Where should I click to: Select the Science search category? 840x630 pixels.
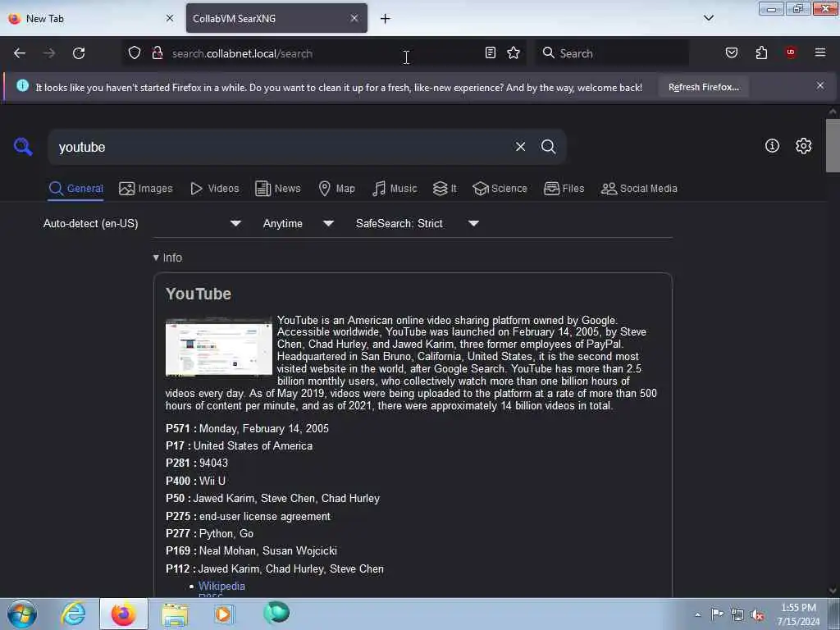(500, 189)
